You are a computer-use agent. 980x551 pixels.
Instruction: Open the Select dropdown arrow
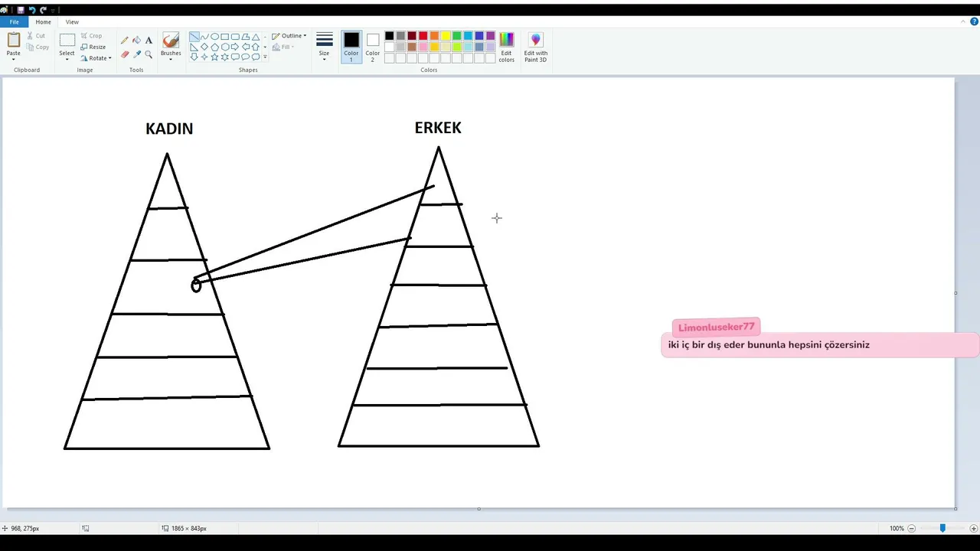click(x=67, y=59)
